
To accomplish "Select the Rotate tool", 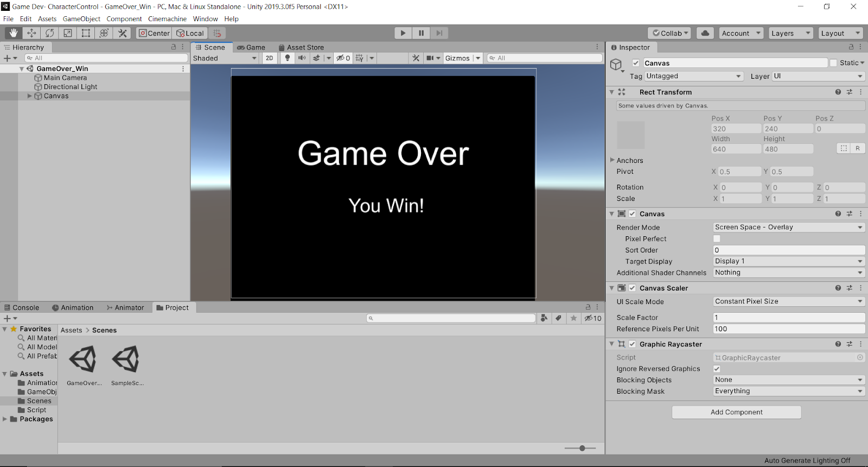I will click(x=49, y=33).
